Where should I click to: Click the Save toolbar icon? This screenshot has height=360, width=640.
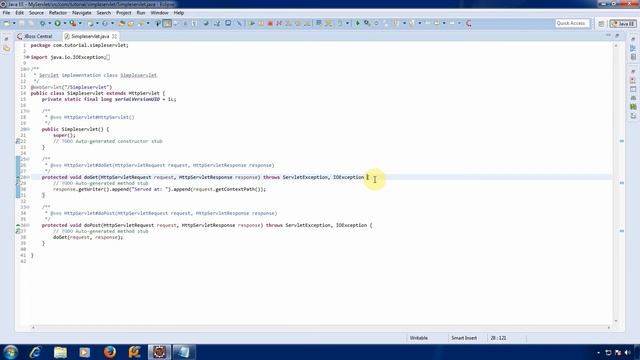click(22, 23)
